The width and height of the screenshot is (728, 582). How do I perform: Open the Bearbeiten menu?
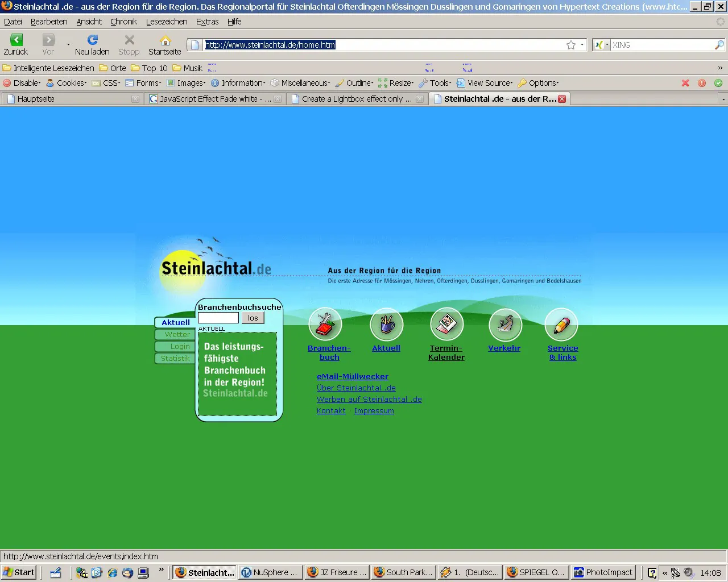click(x=49, y=22)
